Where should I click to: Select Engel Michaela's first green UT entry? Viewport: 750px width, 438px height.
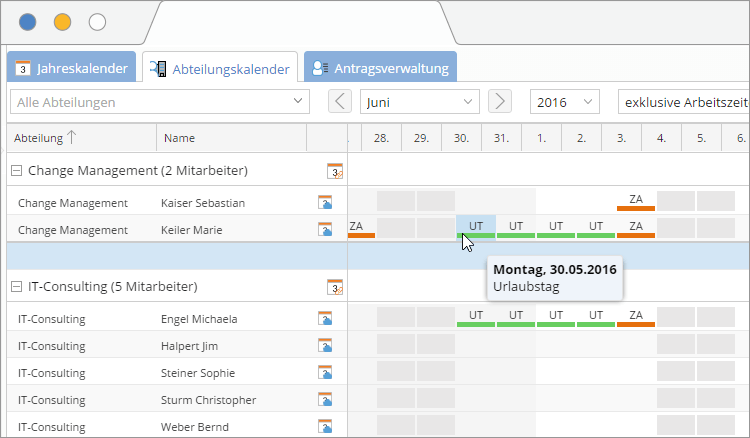(476, 317)
